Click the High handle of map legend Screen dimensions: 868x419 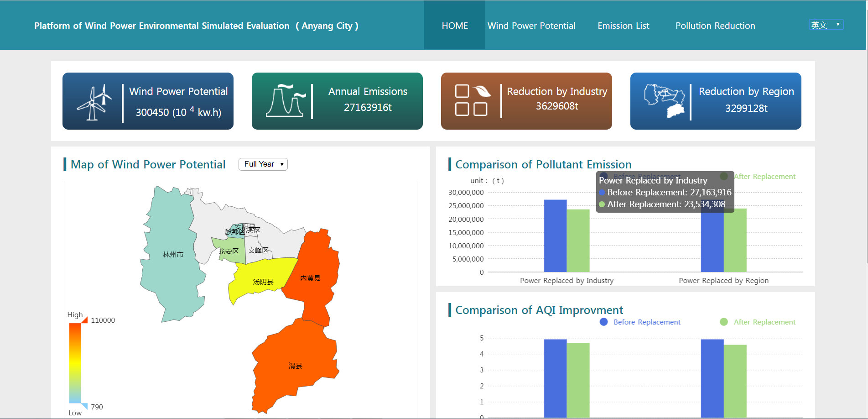pyautogui.click(x=84, y=320)
